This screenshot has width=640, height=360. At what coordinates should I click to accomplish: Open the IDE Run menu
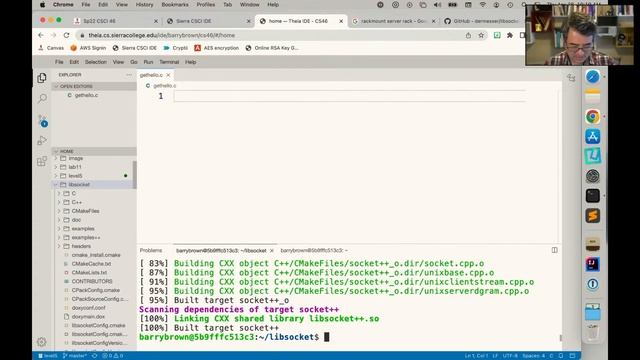point(148,62)
